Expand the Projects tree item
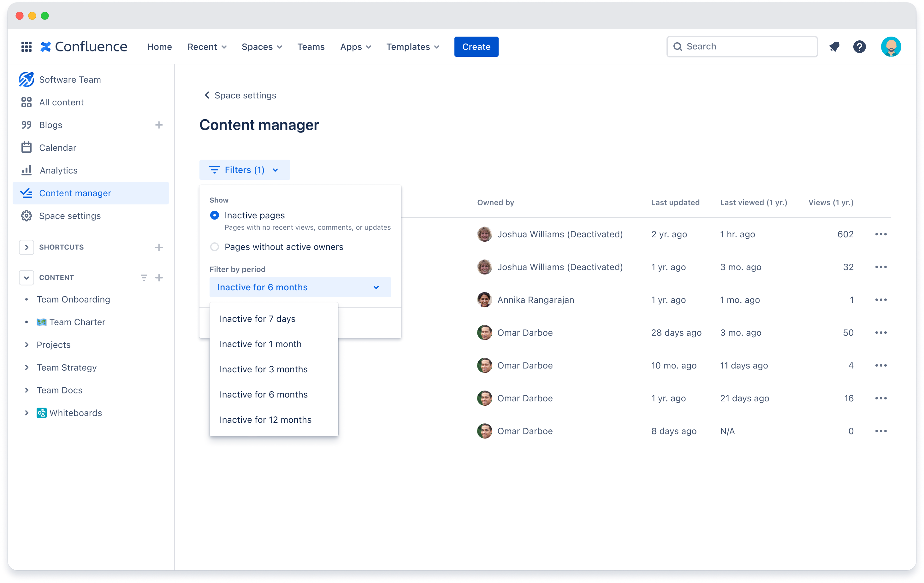Image resolution: width=924 pixels, height=583 pixels. click(24, 344)
